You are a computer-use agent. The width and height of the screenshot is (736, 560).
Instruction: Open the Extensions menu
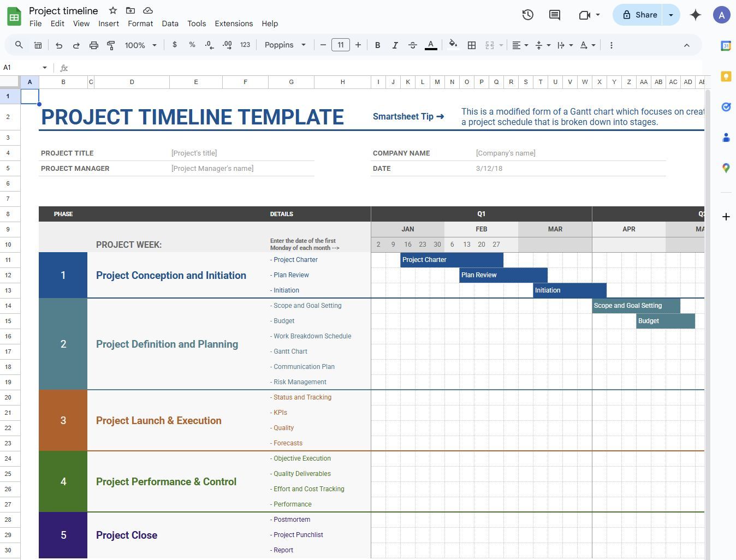pyautogui.click(x=234, y=23)
